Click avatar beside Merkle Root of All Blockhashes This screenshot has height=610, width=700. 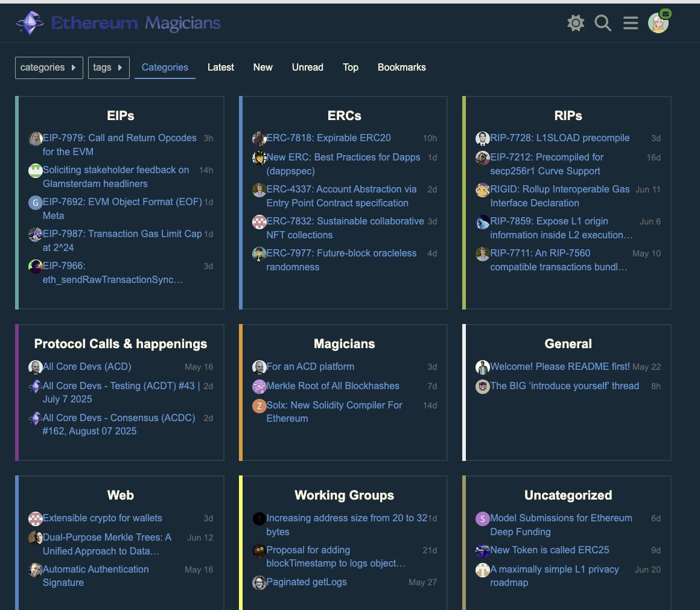[259, 386]
